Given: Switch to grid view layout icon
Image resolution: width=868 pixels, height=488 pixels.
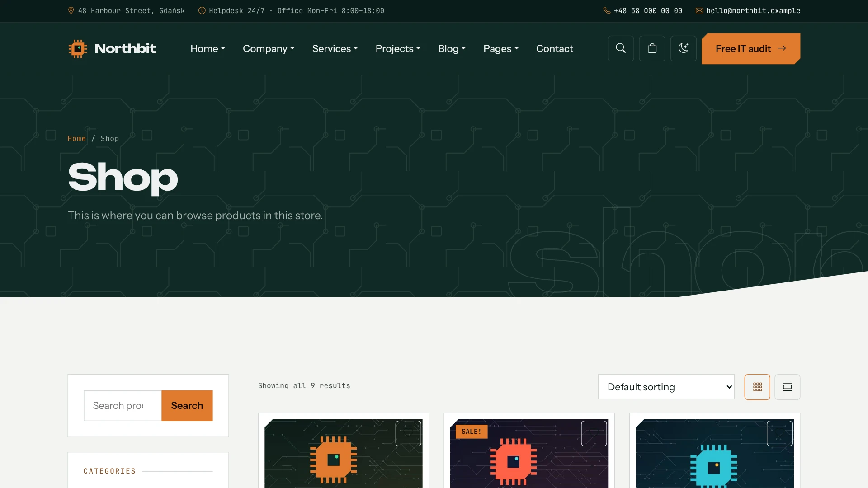Looking at the screenshot, I should [x=757, y=387].
